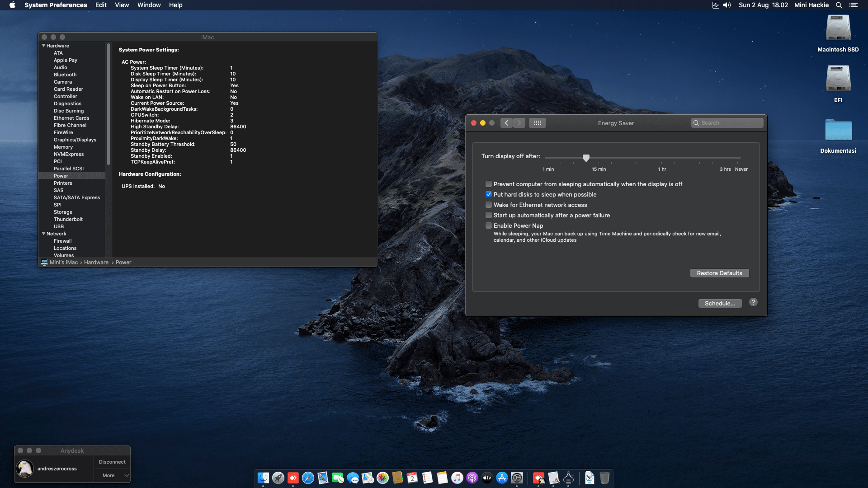Open the View menu
Viewport: 868px width, 488px height.
coord(122,5)
